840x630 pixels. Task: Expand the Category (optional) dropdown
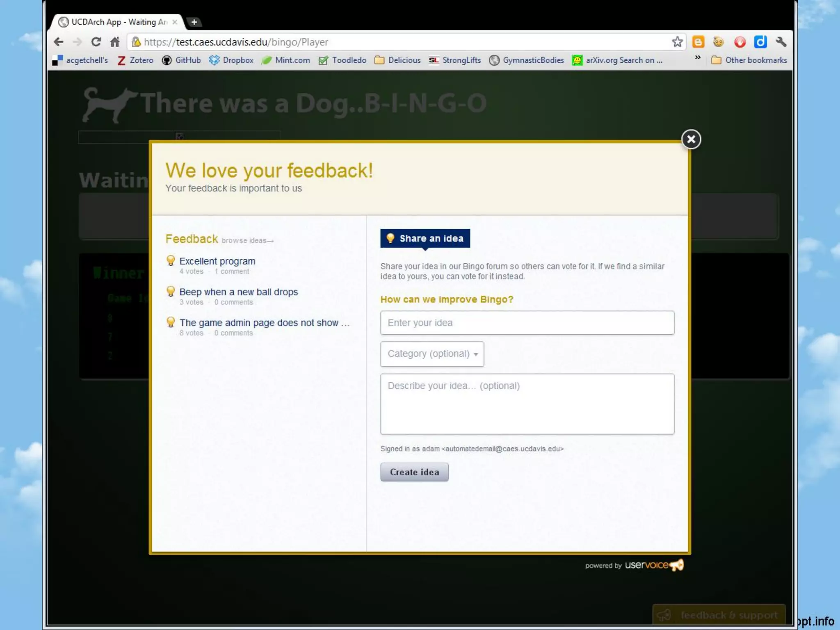tap(432, 354)
